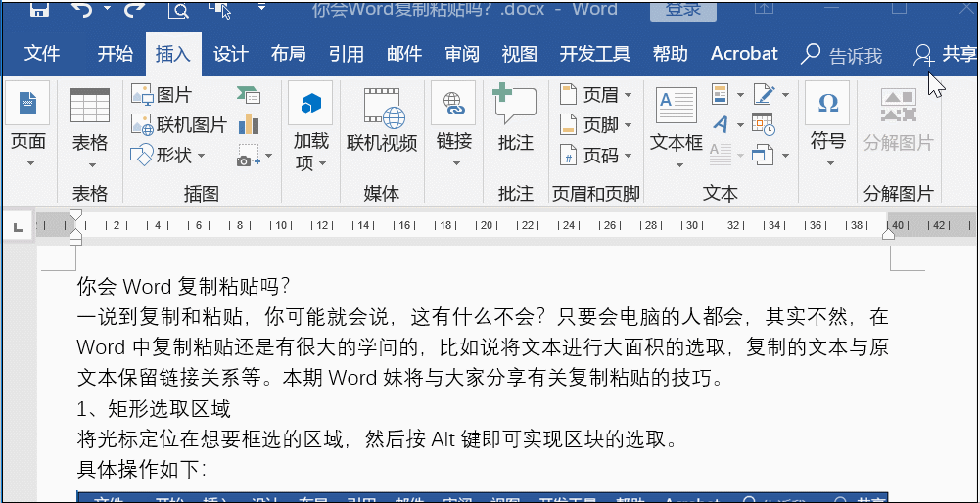Open the 形状 shapes dropdown
980x503 pixels.
pos(167,155)
